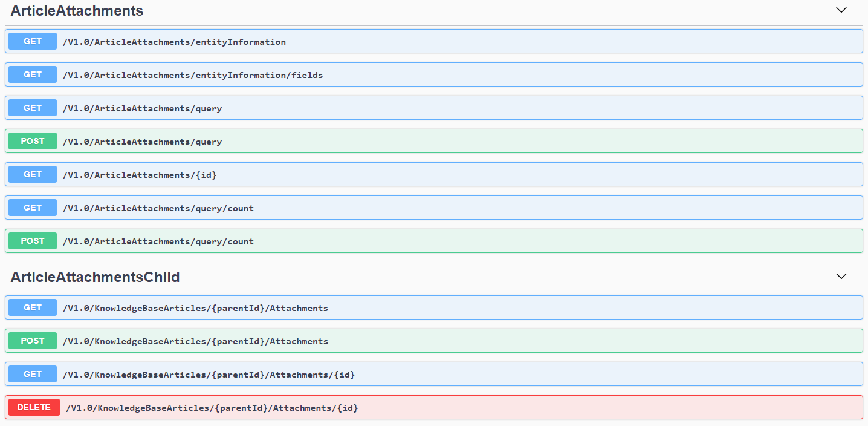The height and width of the screenshot is (426, 868).
Task: Click the red DELETE method badge
Action: pos(34,408)
